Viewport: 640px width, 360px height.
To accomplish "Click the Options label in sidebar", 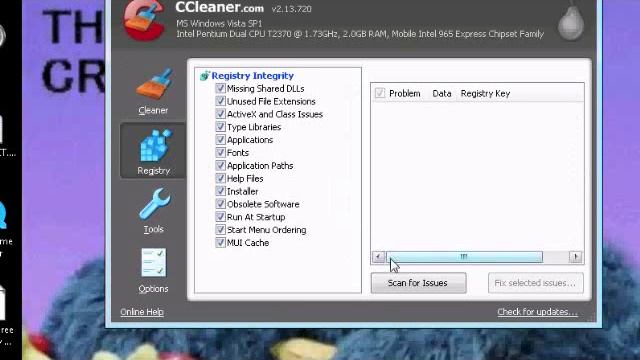I will [x=153, y=289].
